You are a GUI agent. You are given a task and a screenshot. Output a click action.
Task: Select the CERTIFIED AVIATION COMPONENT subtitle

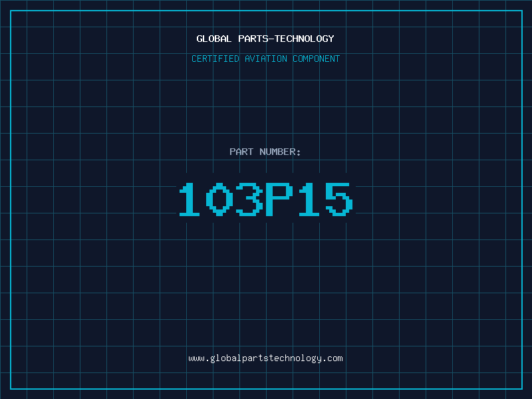coord(265,59)
